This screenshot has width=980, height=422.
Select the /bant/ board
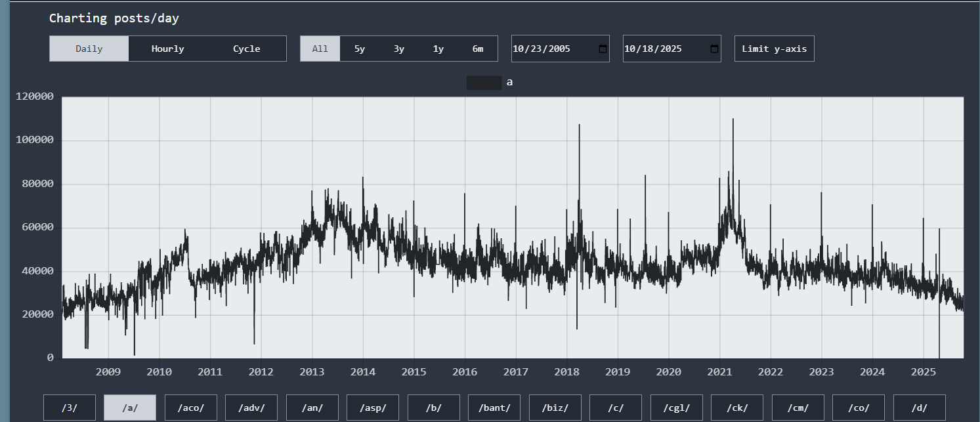(494, 408)
